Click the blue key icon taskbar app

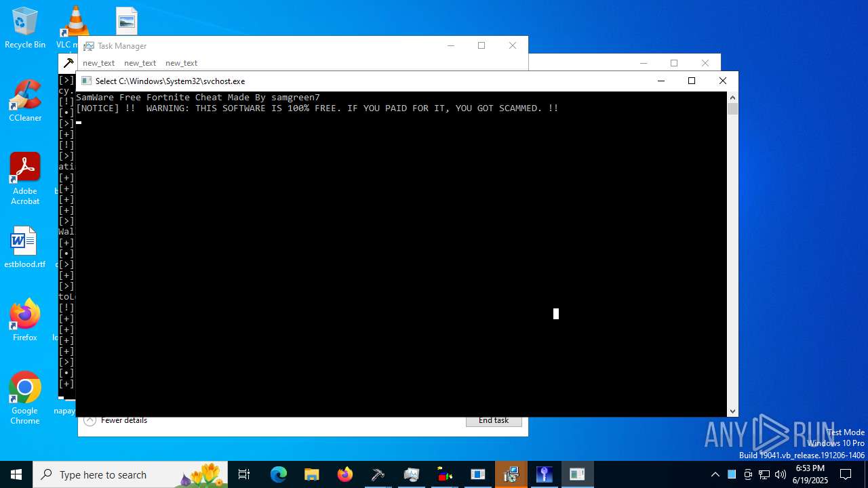pos(545,474)
